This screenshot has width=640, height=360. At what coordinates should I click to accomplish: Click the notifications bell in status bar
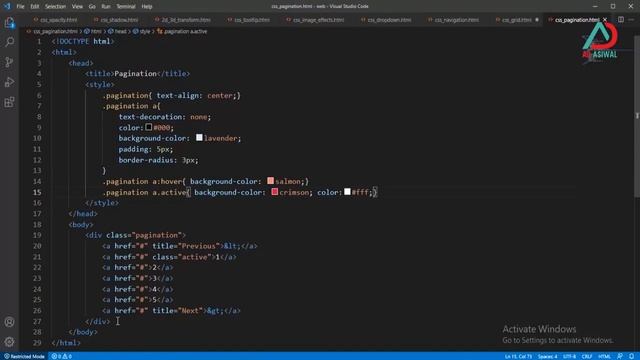(x=631, y=356)
